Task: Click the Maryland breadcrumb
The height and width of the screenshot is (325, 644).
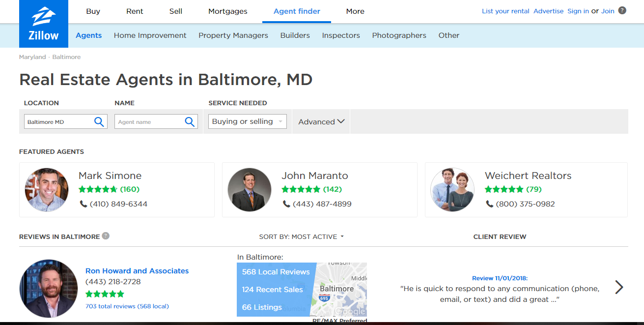Action: (x=32, y=57)
